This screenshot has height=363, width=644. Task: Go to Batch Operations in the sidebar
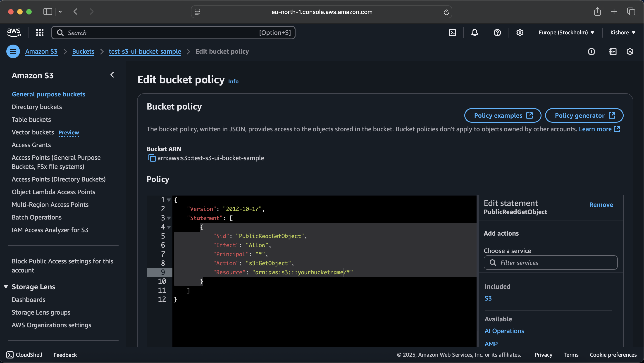pyautogui.click(x=36, y=217)
